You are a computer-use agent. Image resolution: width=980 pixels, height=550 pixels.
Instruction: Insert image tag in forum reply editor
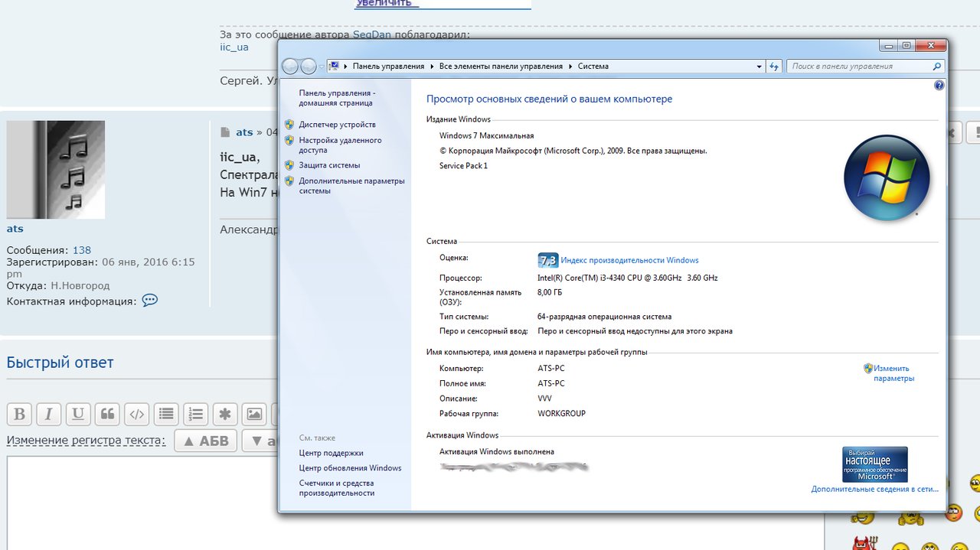254,415
